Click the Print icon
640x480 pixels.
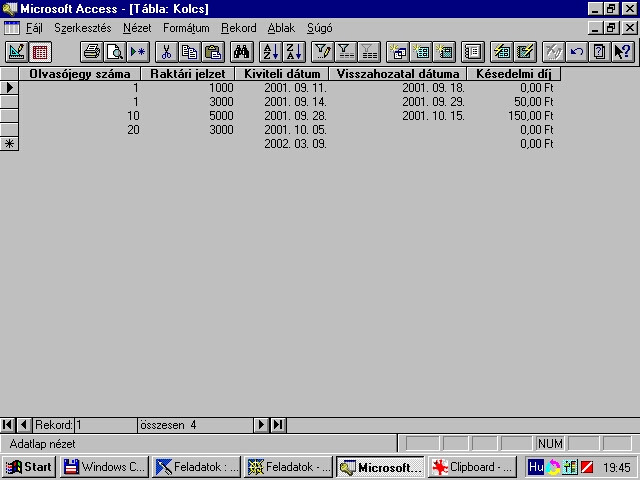tap(91, 52)
